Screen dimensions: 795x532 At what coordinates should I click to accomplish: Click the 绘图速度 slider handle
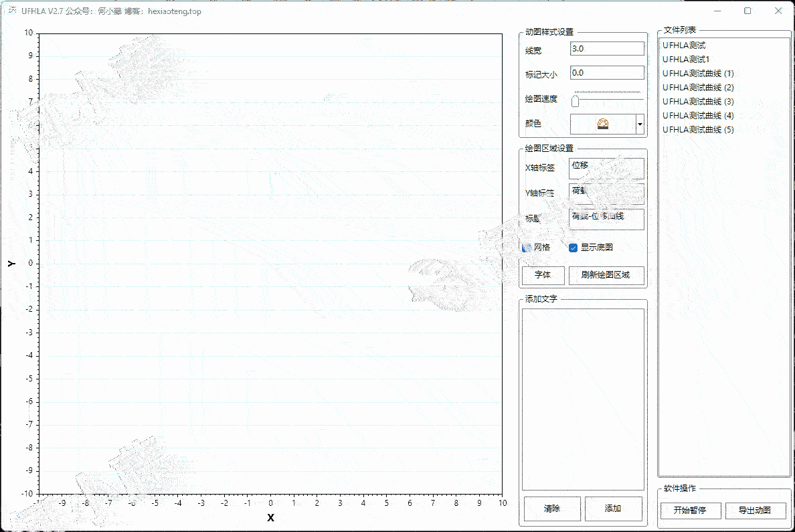[x=575, y=101]
